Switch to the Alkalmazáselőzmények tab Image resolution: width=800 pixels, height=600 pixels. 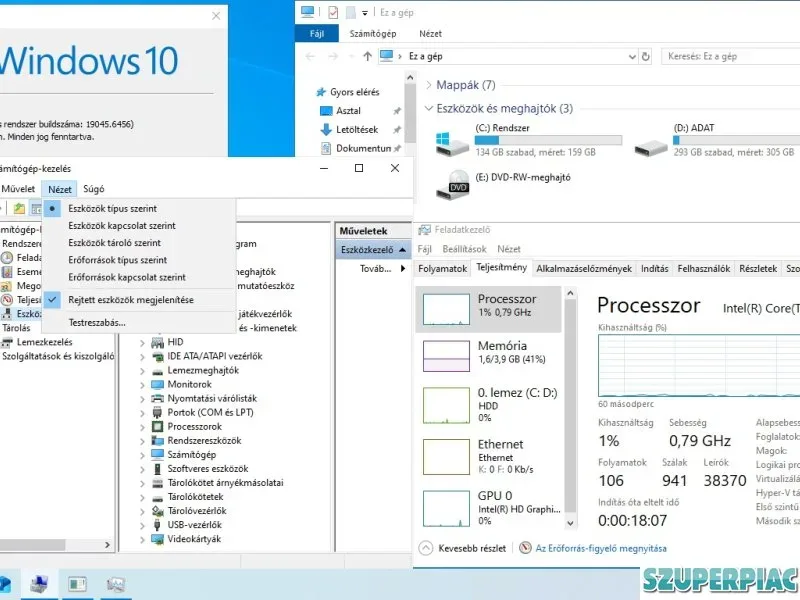pyautogui.click(x=584, y=268)
